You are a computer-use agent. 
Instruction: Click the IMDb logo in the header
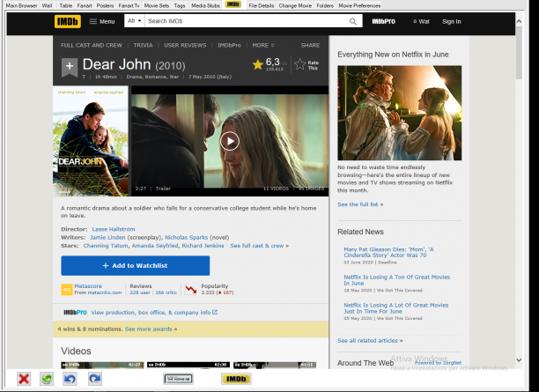pos(67,21)
